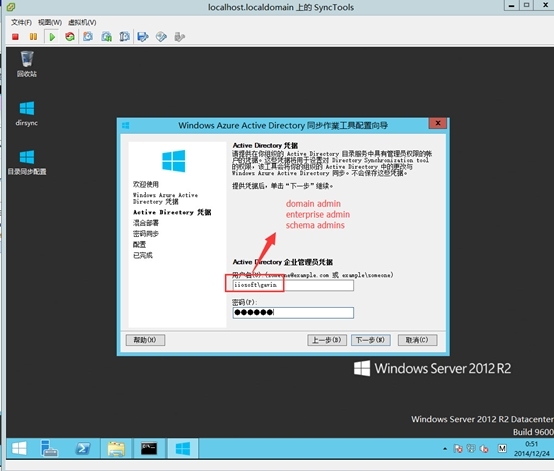Select the dirsync desktop icon
Viewport: 554px width, 471px height.
point(27,114)
